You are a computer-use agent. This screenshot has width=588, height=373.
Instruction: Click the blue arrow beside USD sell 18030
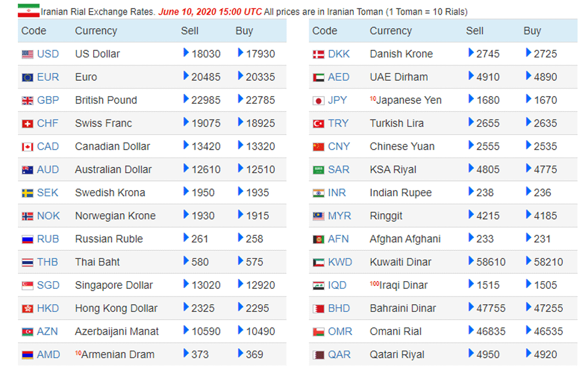tap(186, 53)
